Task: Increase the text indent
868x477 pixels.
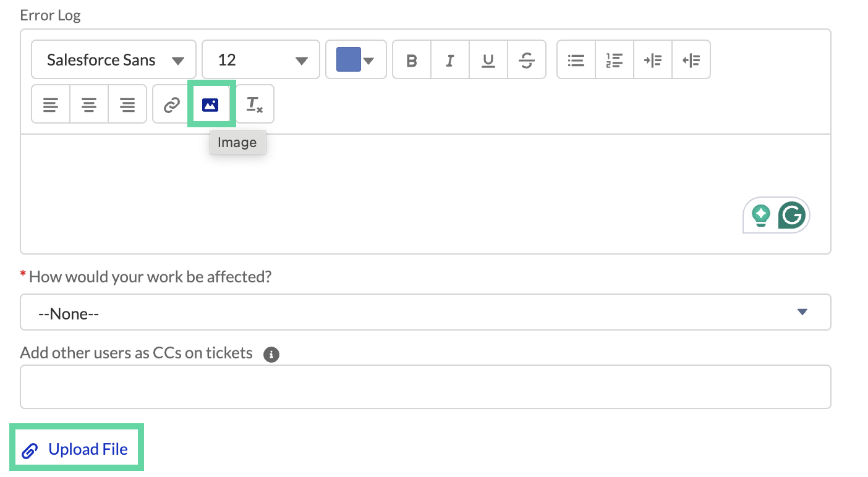Action: point(653,59)
